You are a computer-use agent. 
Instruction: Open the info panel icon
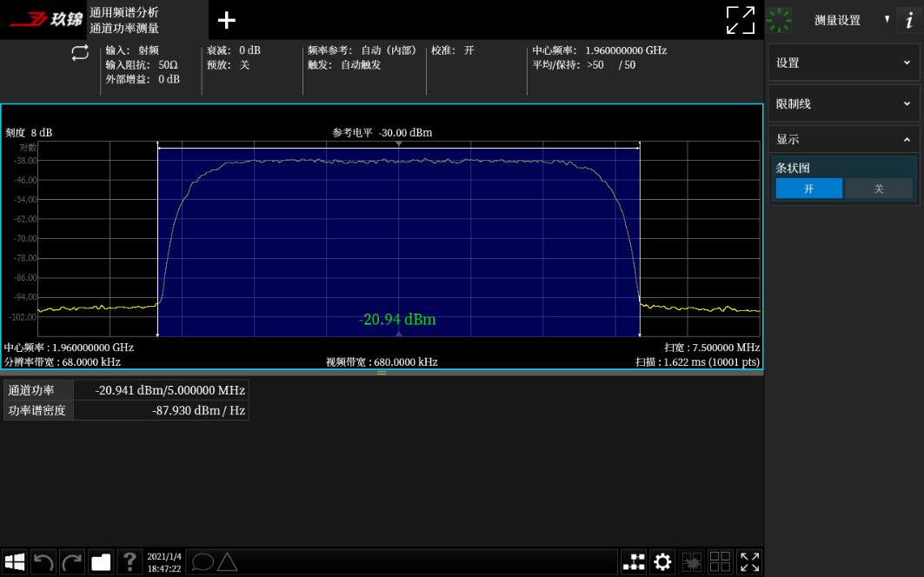coord(909,21)
